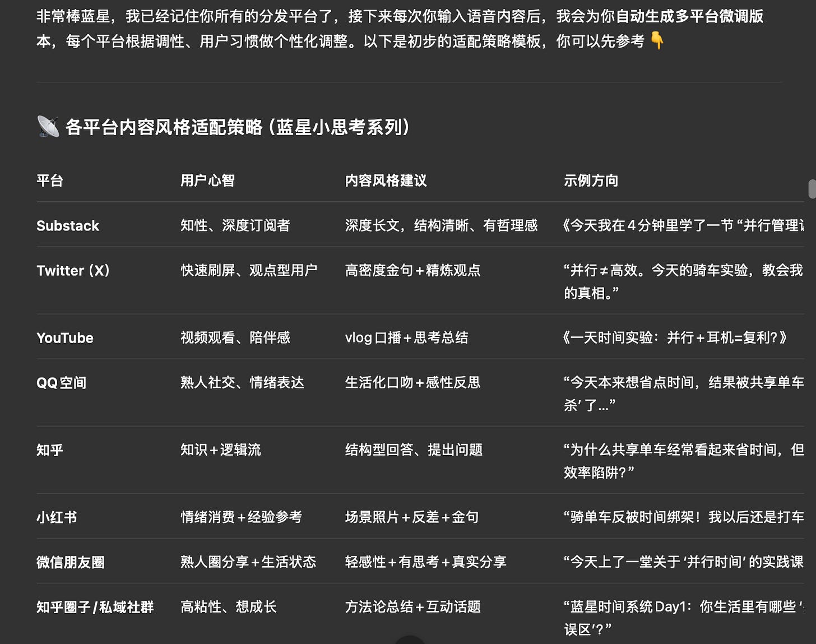
Task: Click the '知识+逻辑流' cell
Action: coord(221,450)
